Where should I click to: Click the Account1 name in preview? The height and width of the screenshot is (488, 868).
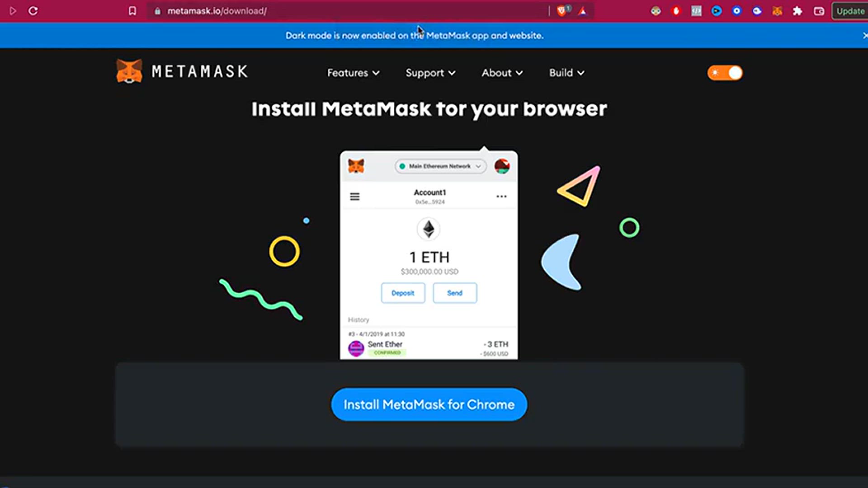[x=430, y=192]
